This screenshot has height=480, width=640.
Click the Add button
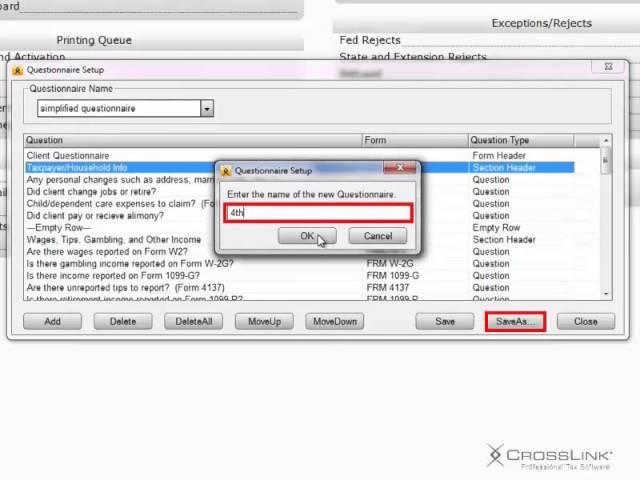(52, 322)
